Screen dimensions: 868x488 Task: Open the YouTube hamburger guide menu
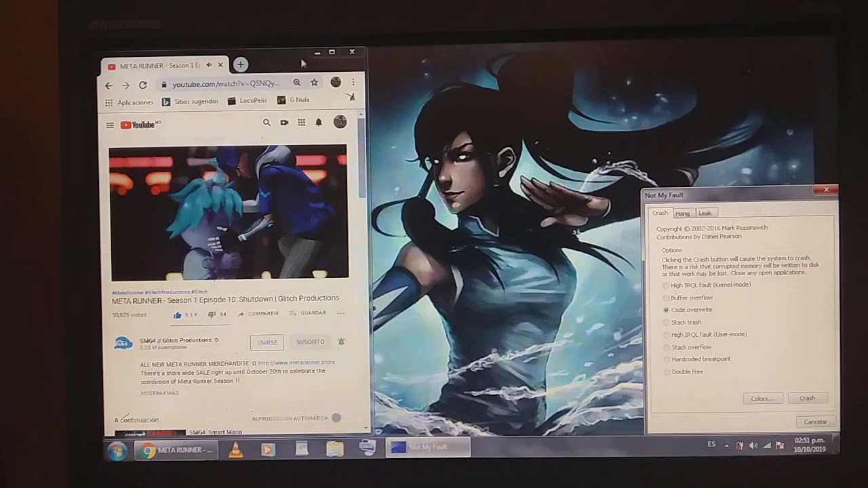coord(110,125)
